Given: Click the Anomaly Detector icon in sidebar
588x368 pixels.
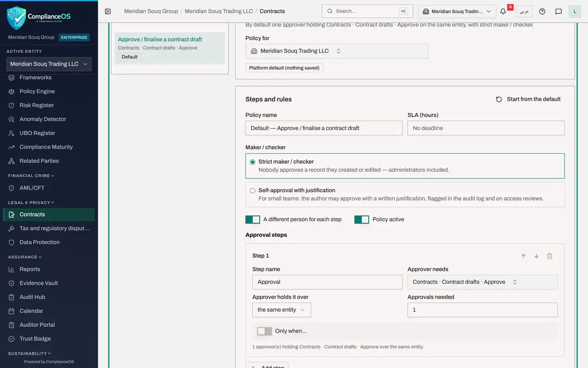Looking at the screenshot, I should [11, 119].
